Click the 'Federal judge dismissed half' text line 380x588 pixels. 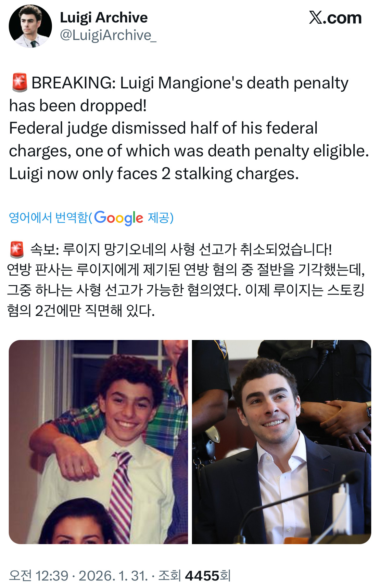(x=163, y=128)
